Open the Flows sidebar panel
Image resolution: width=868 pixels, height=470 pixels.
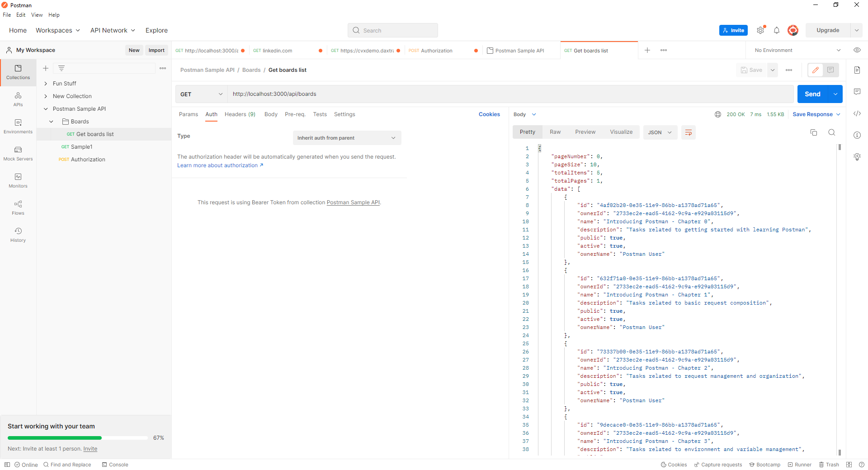[18, 208]
